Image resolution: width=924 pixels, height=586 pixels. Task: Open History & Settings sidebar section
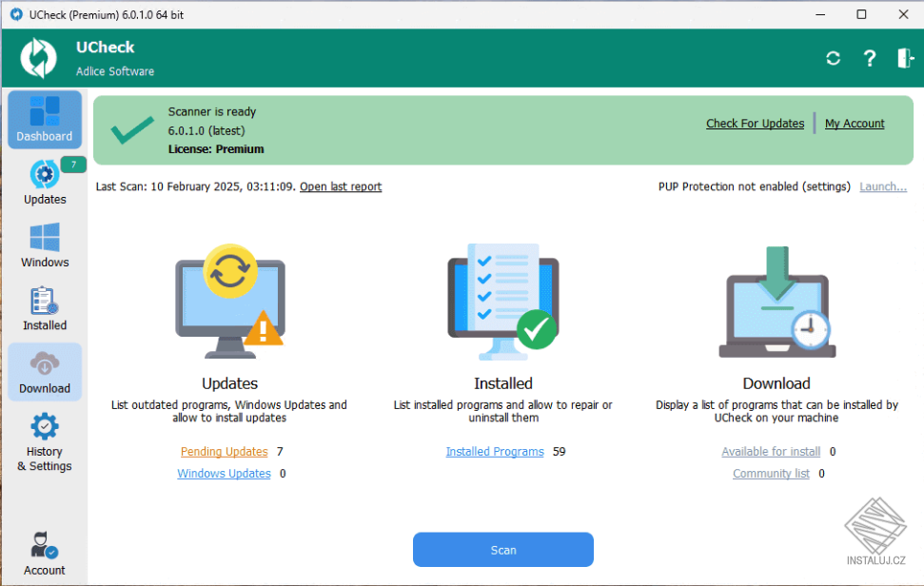pos(45,442)
